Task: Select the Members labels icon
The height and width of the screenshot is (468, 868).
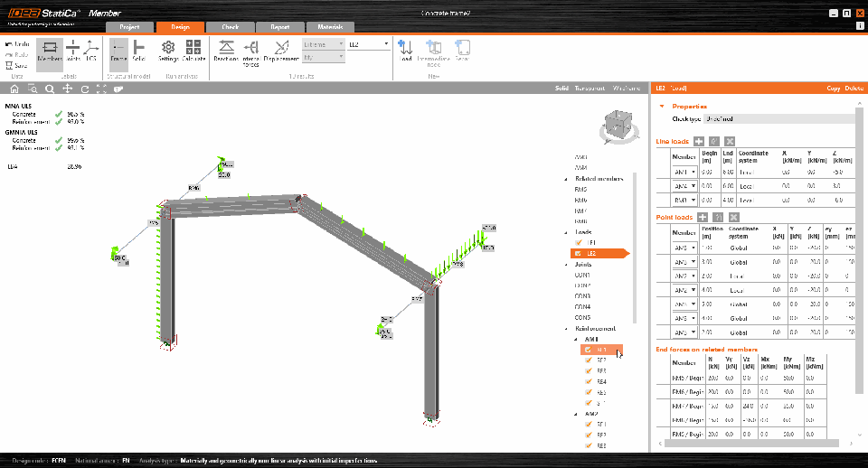Action: (50, 51)
